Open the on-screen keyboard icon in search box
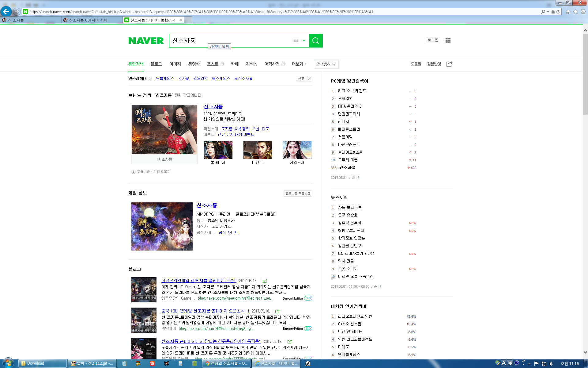588x368 pixels. pyautogui.click(x=296, y=40)
